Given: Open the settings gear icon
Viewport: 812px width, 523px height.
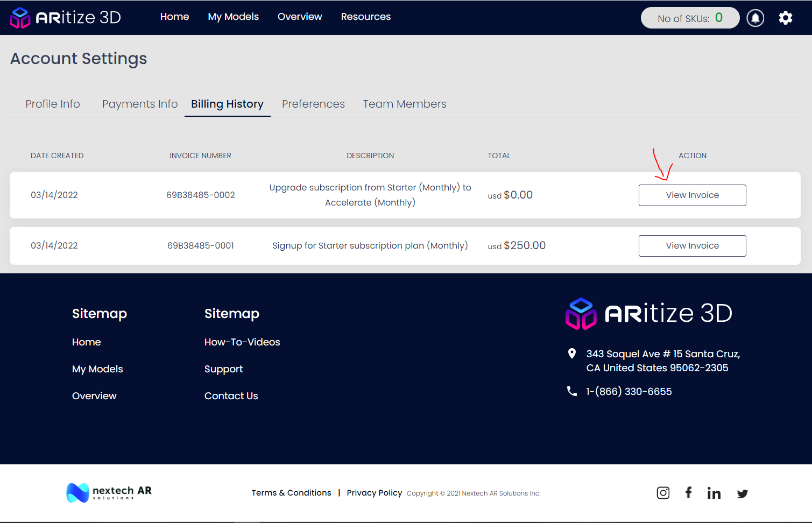Looking at the screenshot, I should point(786,18).
